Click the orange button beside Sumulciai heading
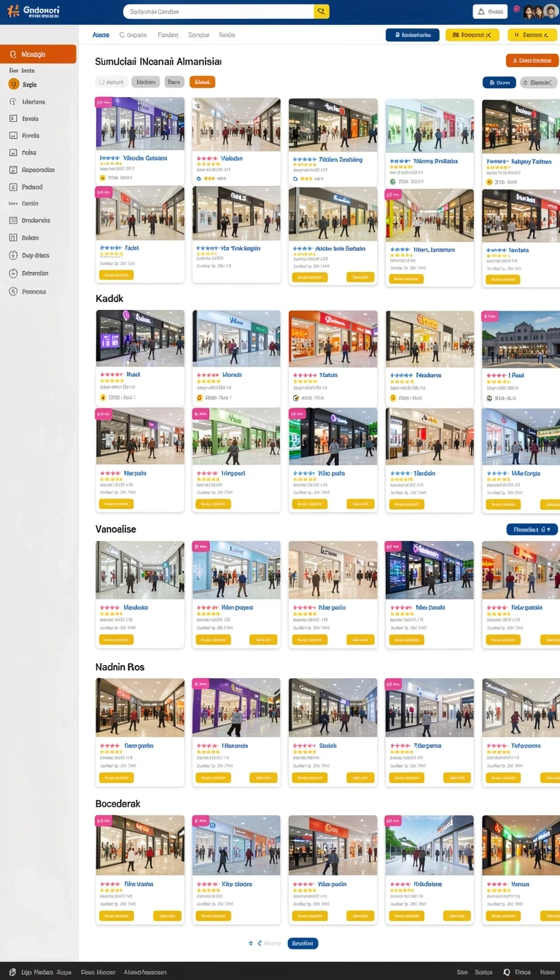This screenshot has height=980, width=560. click(532, 61)
